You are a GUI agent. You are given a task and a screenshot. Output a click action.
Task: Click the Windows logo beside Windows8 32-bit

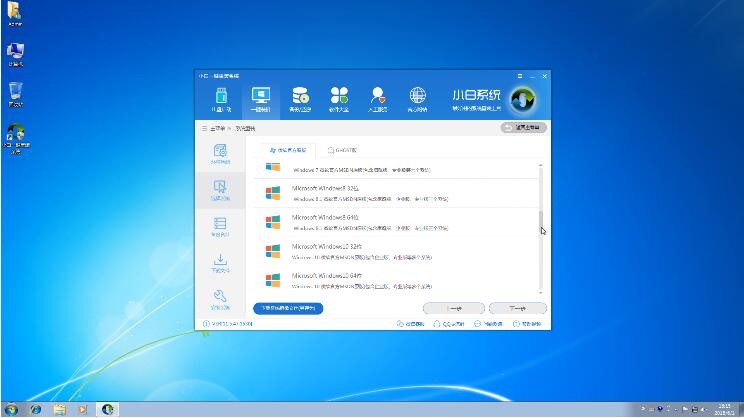(273, 193)
